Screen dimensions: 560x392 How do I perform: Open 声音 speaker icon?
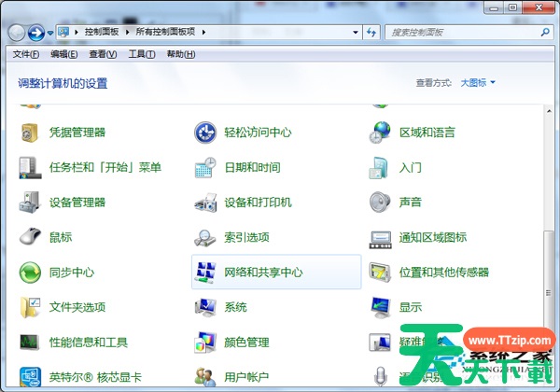coord(380,202)
